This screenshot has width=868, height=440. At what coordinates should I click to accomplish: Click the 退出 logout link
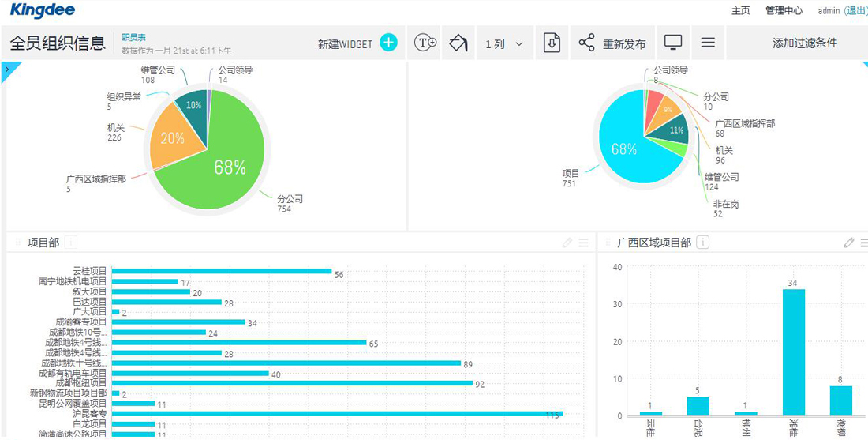pyautogui.click(x=855, y=11)
